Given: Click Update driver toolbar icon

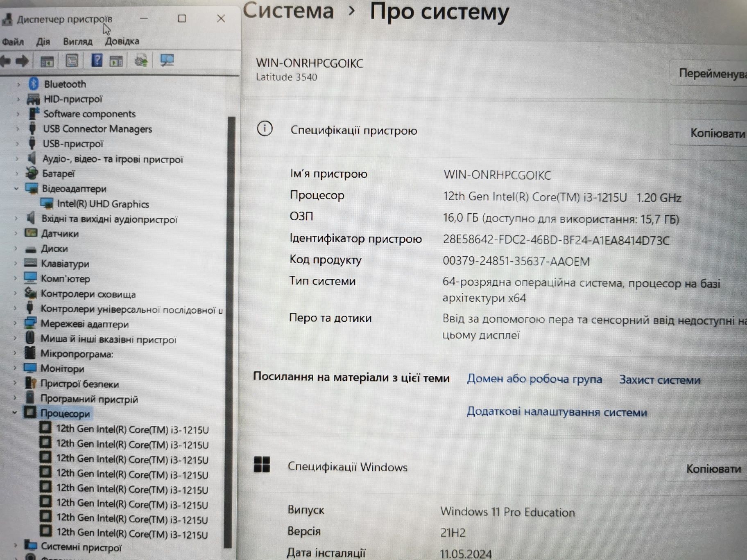Looking at the screenshot, I should tap(141, 61).
